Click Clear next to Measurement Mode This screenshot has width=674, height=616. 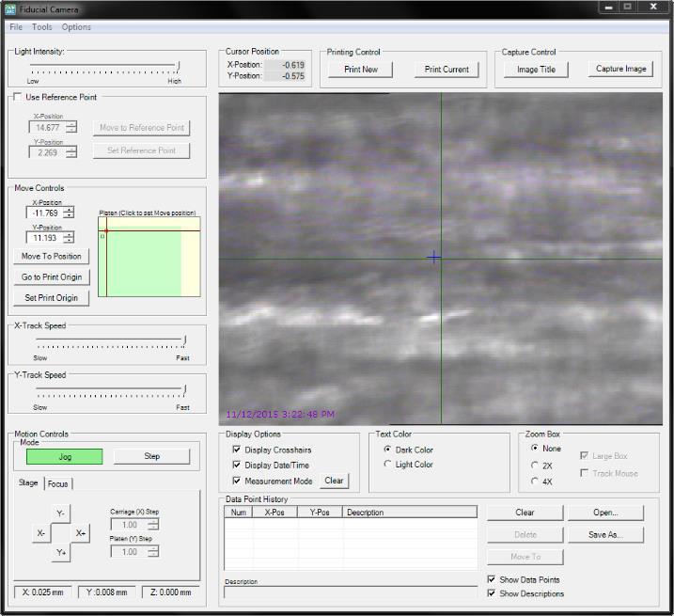[334, 481]
